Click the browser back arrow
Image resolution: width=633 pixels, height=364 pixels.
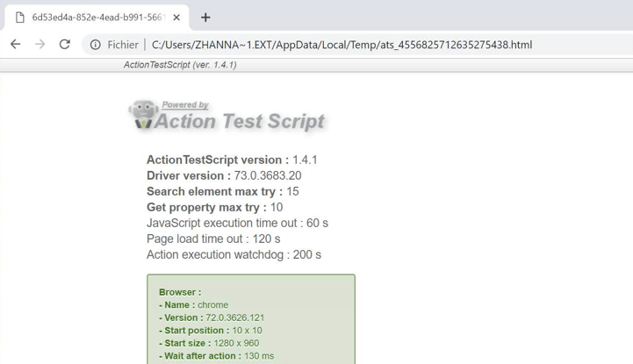click(16, 45)
